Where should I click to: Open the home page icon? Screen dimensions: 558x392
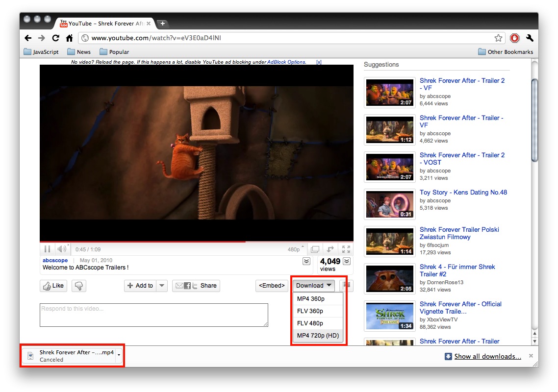click(70, 38)
